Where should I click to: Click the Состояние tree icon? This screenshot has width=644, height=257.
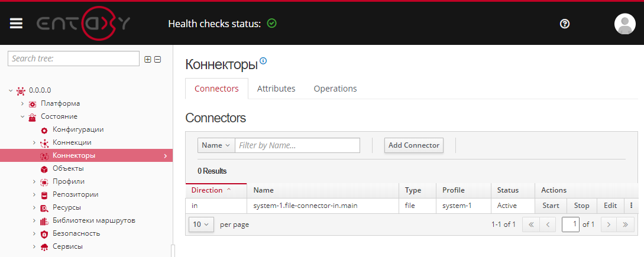point(33,116)
